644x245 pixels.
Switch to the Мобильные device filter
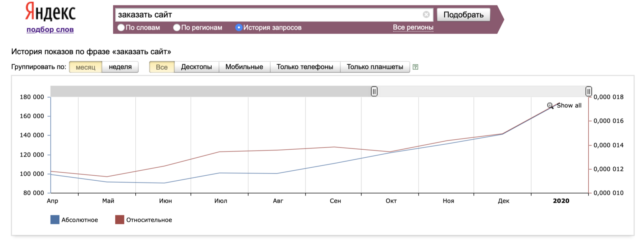[x=244, y=67]
